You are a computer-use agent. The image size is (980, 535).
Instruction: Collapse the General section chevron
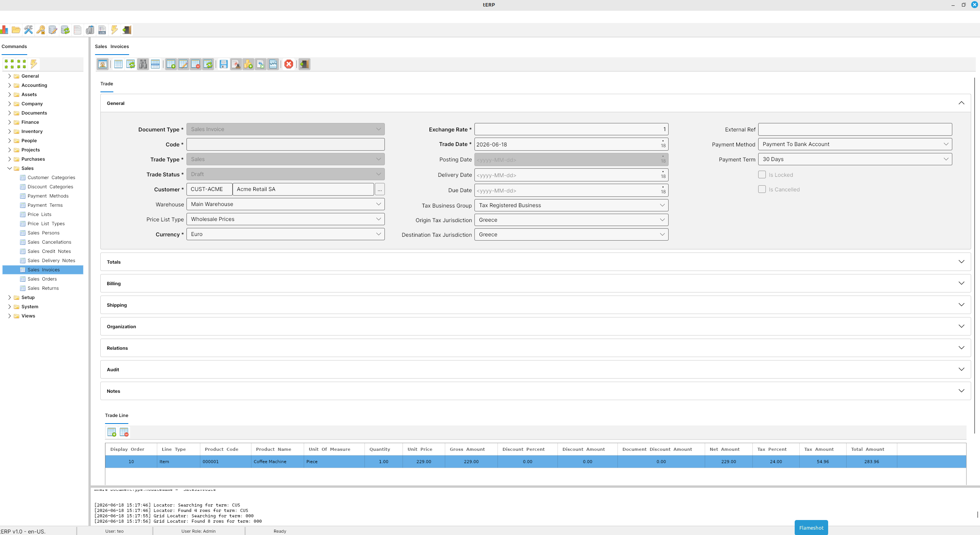coord(962,103)
